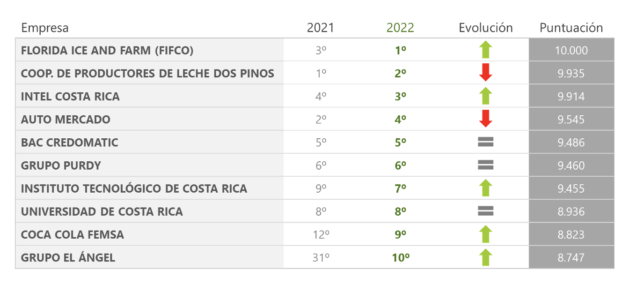Click the 8.747 score cell
Screen dimensions: 644x285
click(x=571, y=257)
